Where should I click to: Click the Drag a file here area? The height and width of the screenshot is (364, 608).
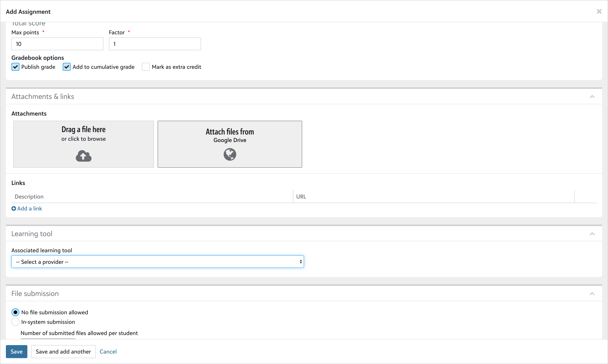(84, 144)
